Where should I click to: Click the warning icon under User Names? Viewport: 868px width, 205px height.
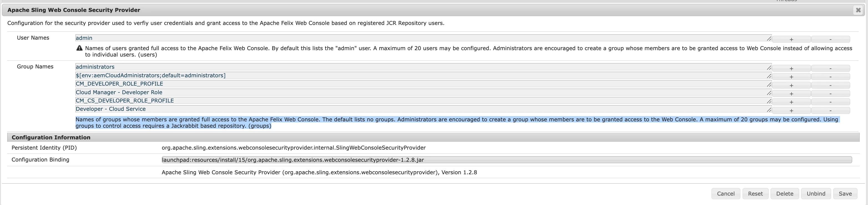point(80,48)
